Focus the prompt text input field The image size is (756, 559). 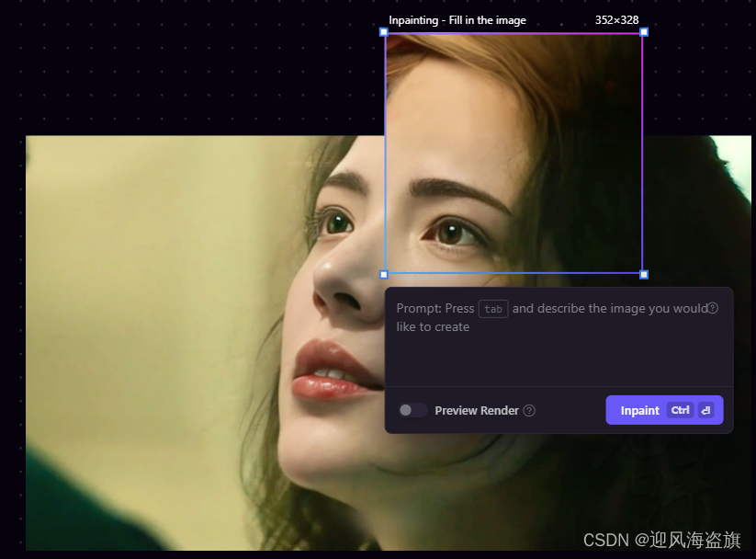click(559, 337)
